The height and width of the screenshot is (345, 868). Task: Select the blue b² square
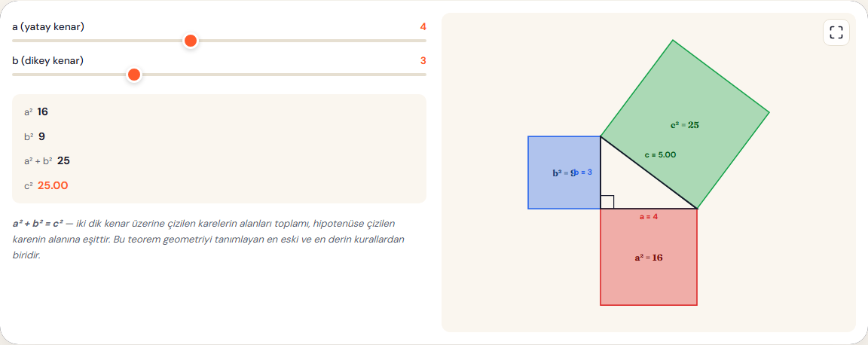[x=564, y=172]
